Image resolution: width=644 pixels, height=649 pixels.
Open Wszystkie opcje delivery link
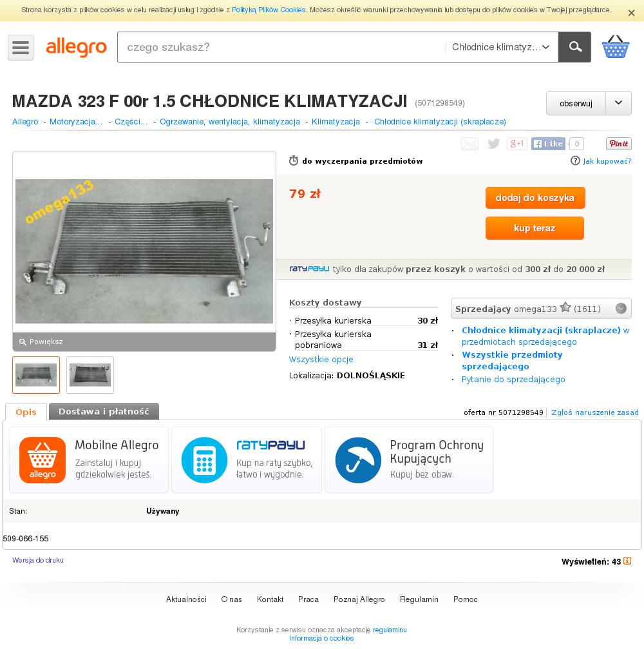tap(321, 359)
